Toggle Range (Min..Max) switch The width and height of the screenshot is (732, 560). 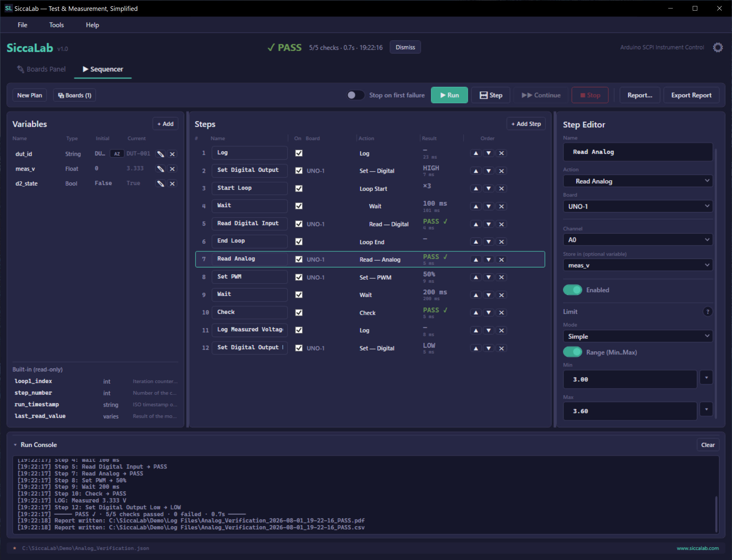tap(572, 352)
